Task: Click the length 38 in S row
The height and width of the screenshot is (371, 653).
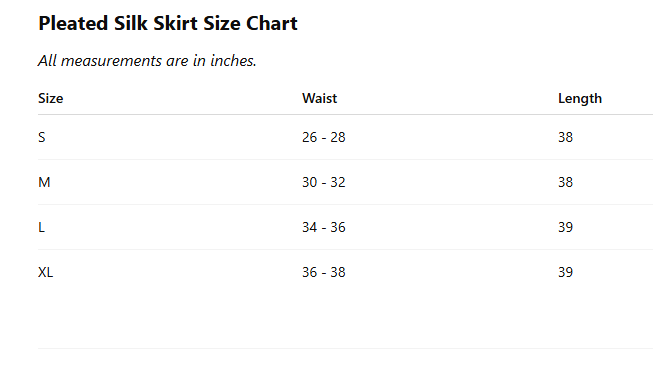Action: coord(566,137)
